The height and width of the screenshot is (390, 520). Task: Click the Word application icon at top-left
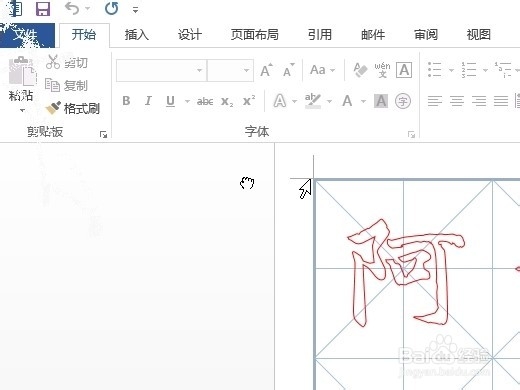click(x=15, y=9)
